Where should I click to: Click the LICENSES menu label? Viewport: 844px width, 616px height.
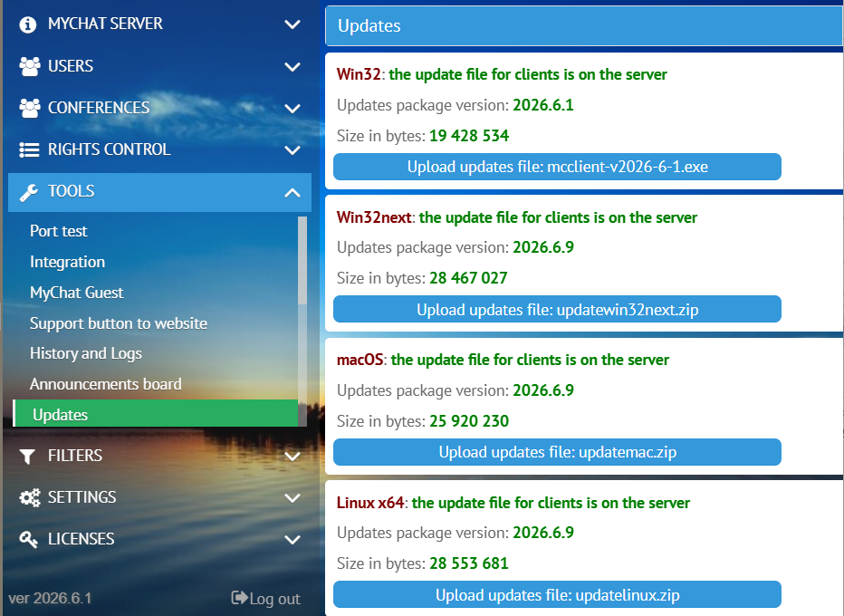(x=81, y=538)
